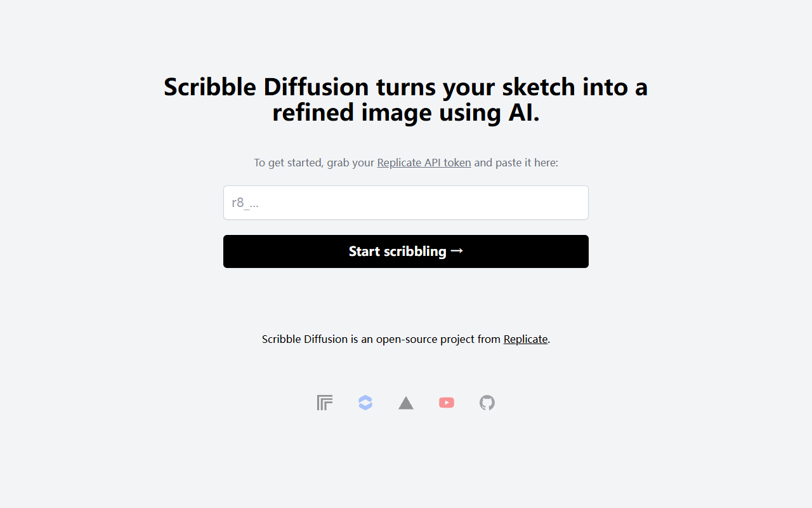Viewport: 812px width, 508px height.
Task: Visit the GitHub octocat icon
Action: [x=487, y=403]
